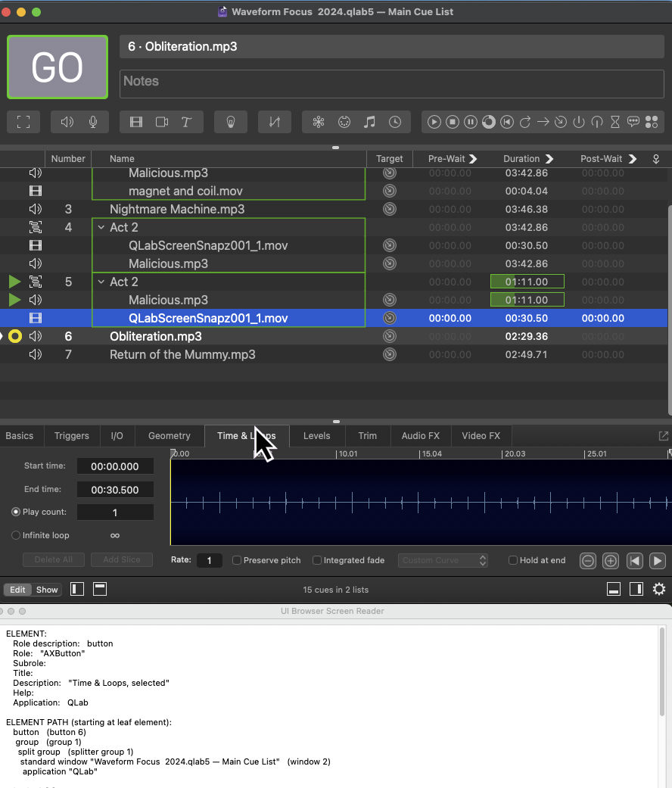Viewport: 672px width, 788px height.
Task: Open the Levels inspector tab
Action: [x=316, y=436]
